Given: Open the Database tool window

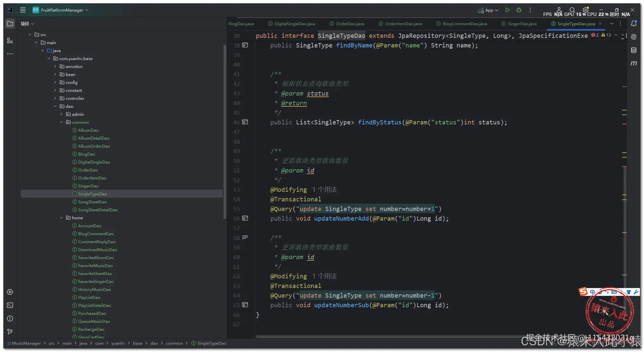Looking at the screenshot, I should pos(634,50).
